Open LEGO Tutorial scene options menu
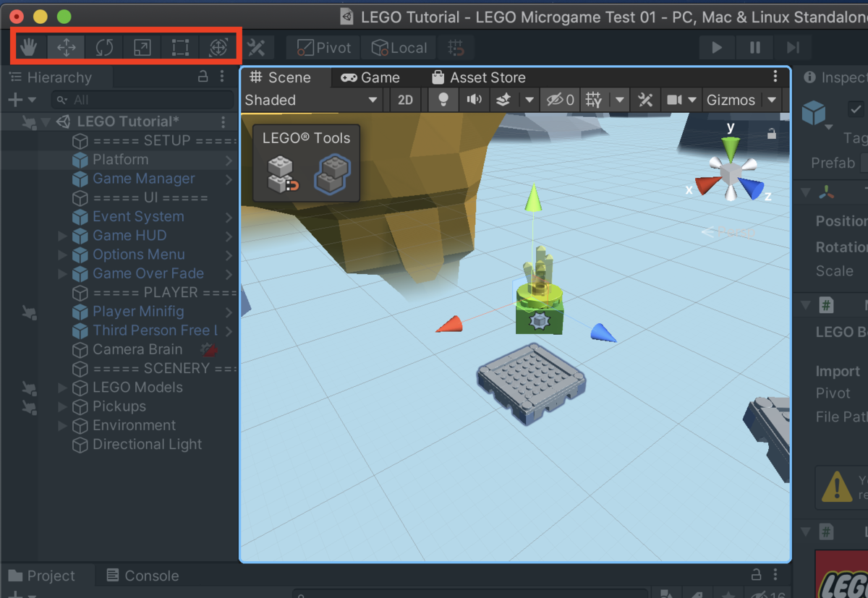Viewport: 868px width, 598px height. (x=223, y=121)
